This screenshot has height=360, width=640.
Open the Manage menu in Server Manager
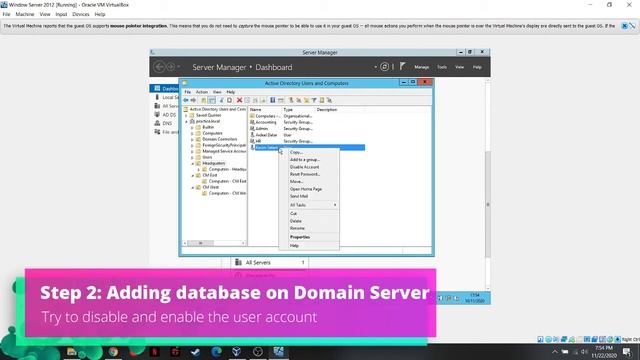tap(422, 67)
